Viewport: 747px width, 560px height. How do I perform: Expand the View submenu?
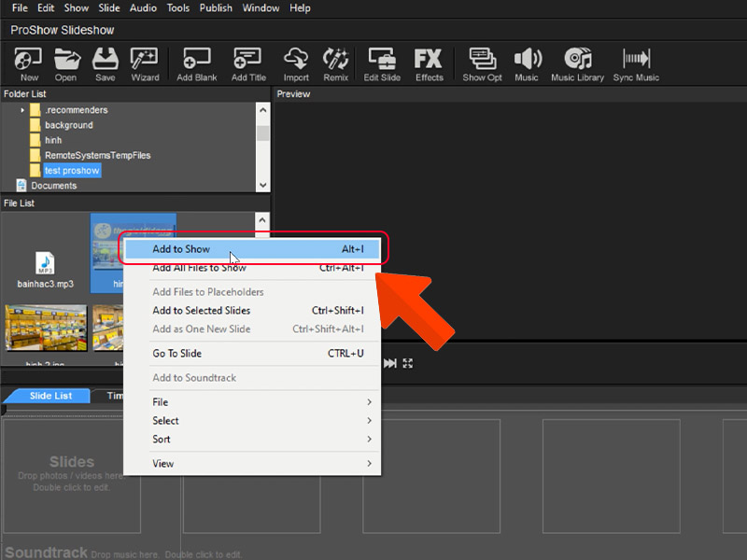tap(165, 463)
